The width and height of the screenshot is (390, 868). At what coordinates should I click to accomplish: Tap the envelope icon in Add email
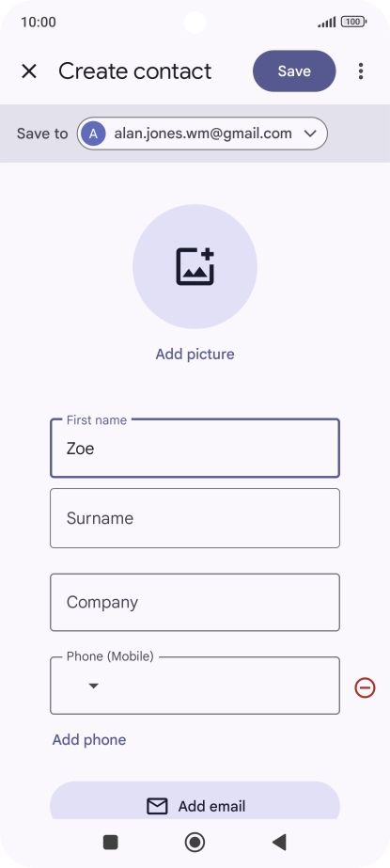(157, 806)
